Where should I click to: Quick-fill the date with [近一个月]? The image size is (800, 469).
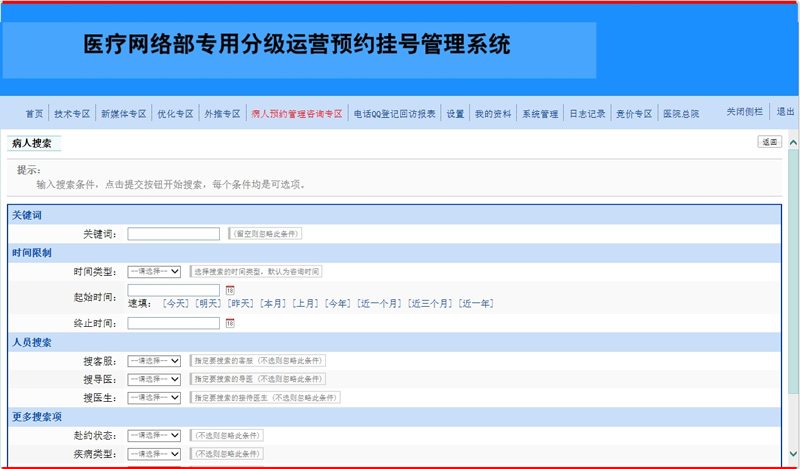(380, 304)
